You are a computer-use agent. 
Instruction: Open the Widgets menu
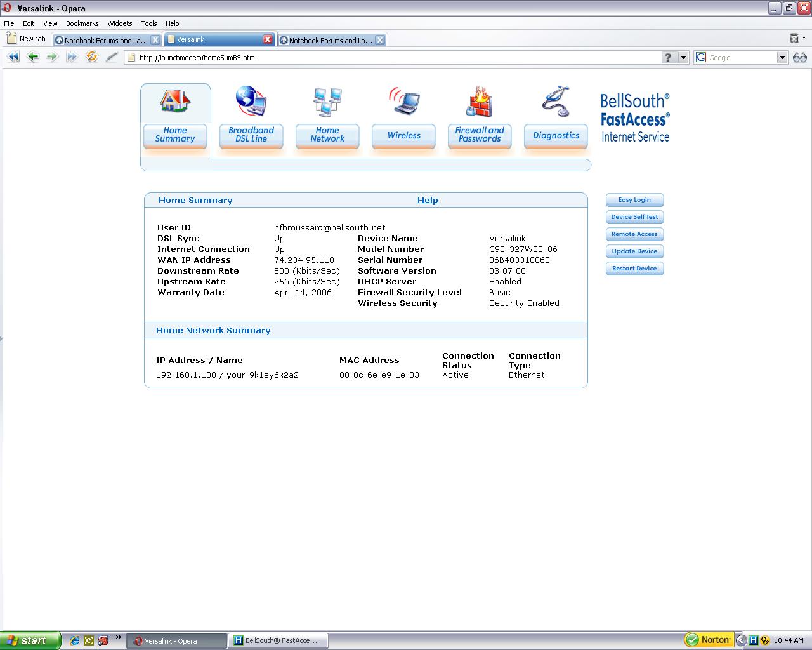click(x=120, y=23)
